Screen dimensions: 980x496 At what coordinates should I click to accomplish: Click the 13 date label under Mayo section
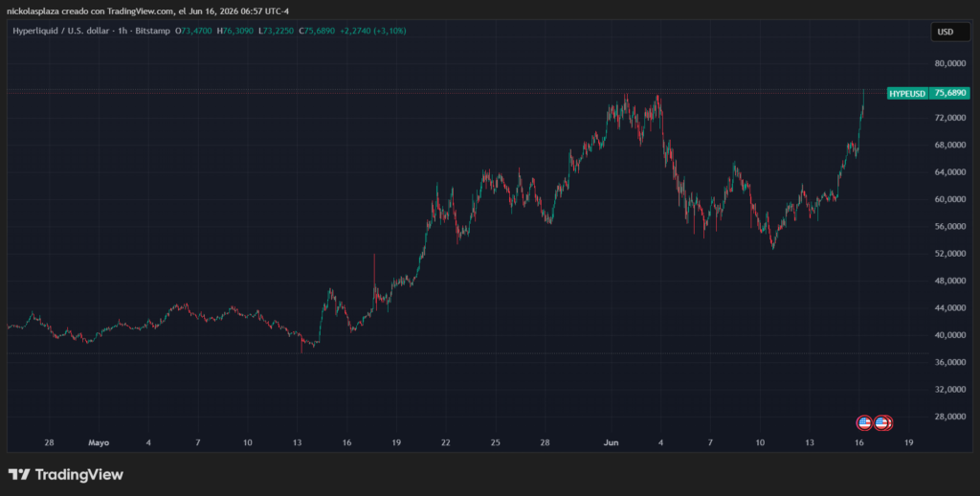[297, 442]
